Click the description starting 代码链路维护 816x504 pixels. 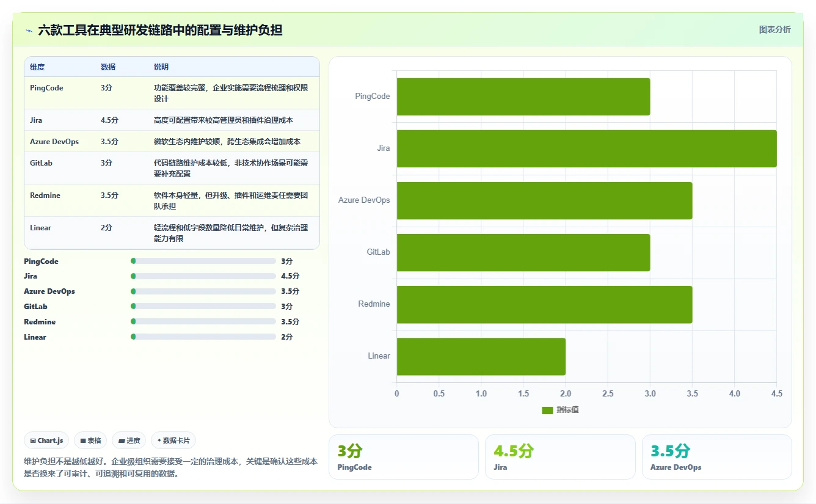pos(231,169)
